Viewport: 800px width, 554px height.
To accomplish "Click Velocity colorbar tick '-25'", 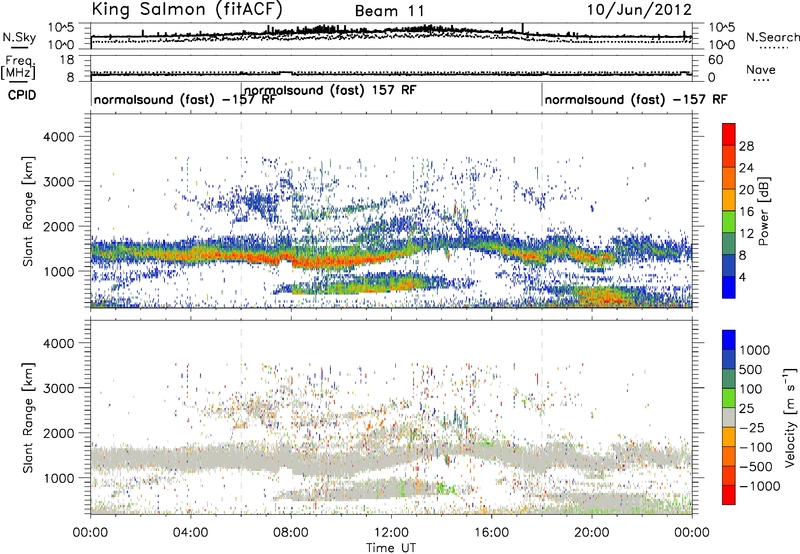I will pos(752,428).
